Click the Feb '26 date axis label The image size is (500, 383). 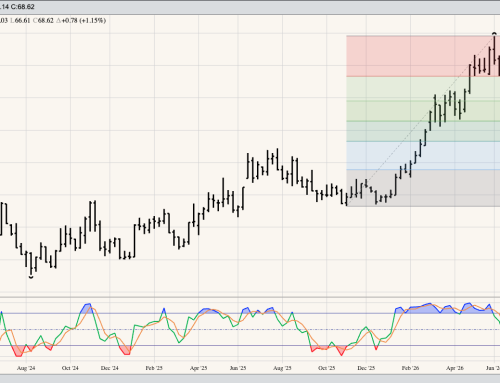click(410, 368)
